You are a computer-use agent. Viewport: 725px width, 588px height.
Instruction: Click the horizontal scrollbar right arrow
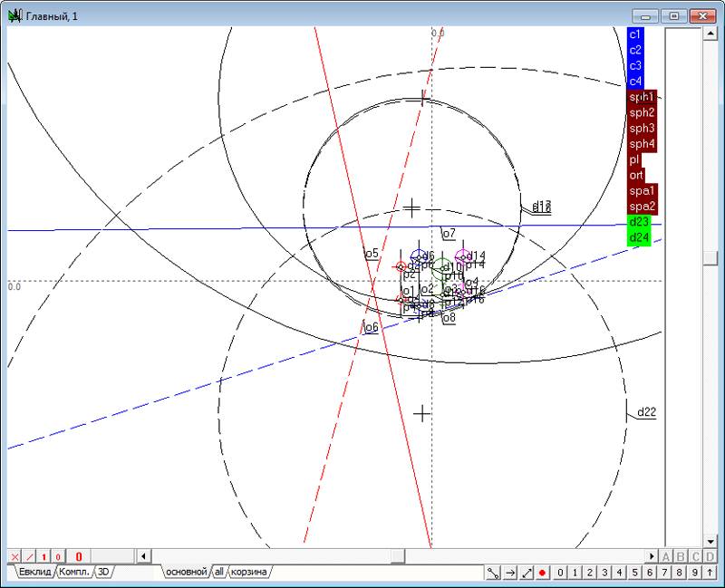652,556
